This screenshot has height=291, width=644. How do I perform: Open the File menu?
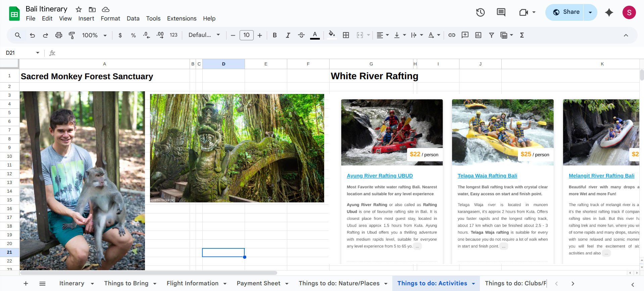[x=31, y=18]
